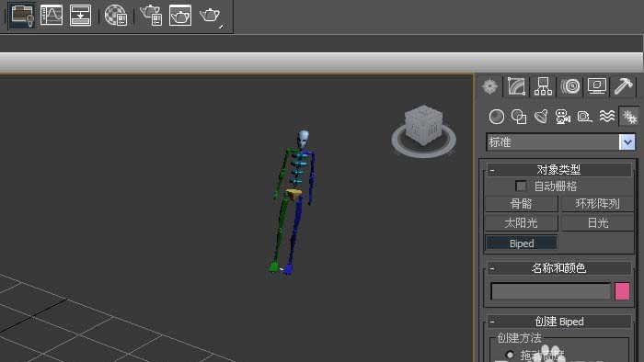Open the Material Editor
Image resolution: width=644 pixels, height=362 pixels.
tap(116, 16)
